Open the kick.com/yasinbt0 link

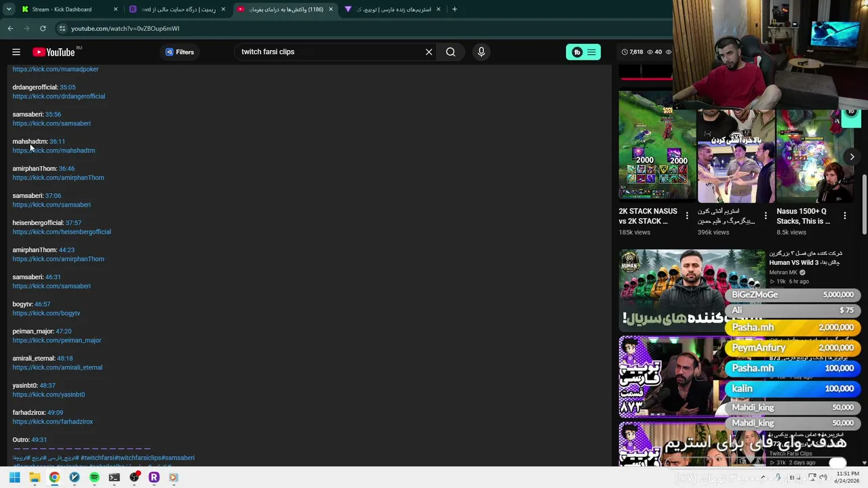coord(49,394)
